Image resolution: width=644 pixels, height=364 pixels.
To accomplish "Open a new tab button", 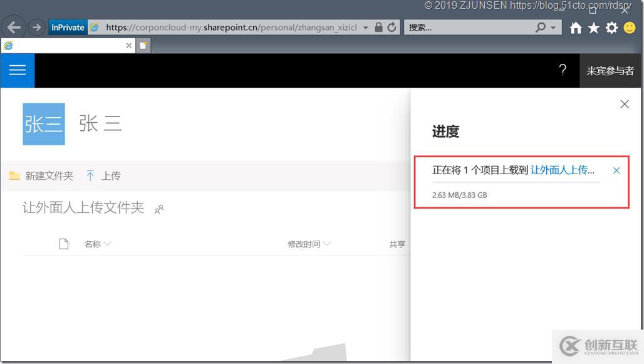I will click(x=143, y=45).
